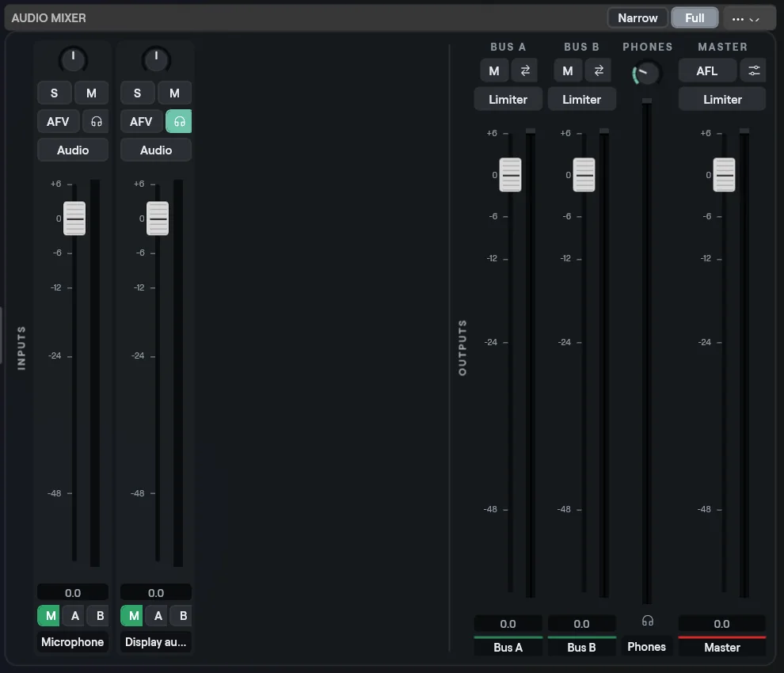784x673 pixels.
Task: Mute Bus B output
Action: tap(568, 70)
